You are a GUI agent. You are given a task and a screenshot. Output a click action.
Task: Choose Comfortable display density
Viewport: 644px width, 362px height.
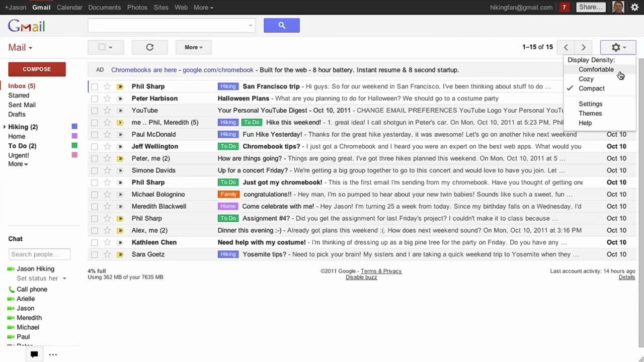tap(596, 69)
